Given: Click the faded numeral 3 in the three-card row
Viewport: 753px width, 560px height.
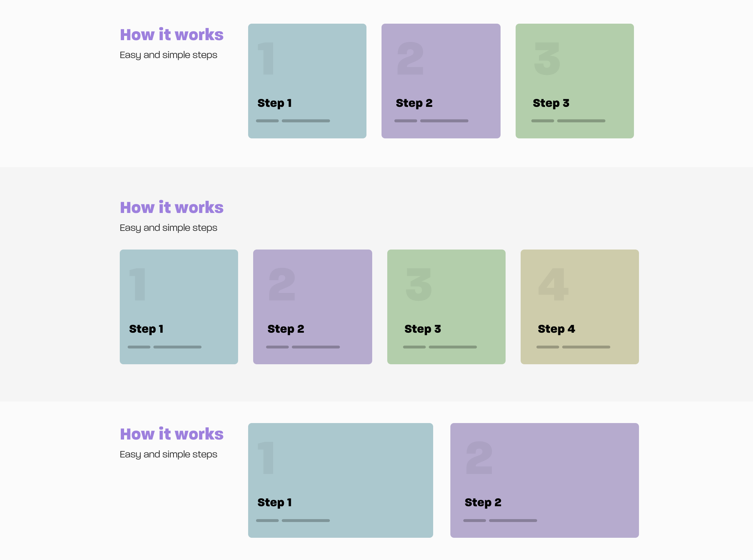Looking at the screenshot, I should (547, 58).
